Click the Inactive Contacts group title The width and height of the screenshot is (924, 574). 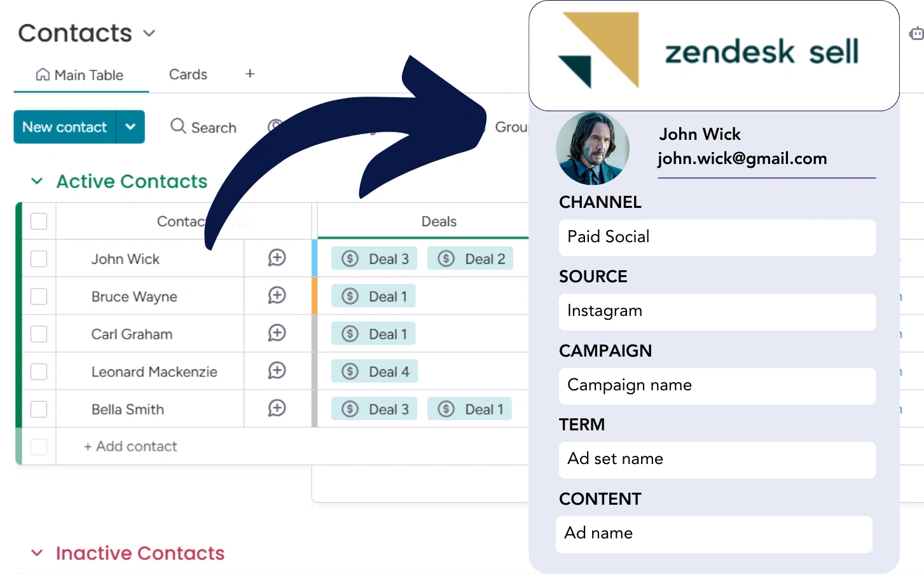click(x=140, y=553)
